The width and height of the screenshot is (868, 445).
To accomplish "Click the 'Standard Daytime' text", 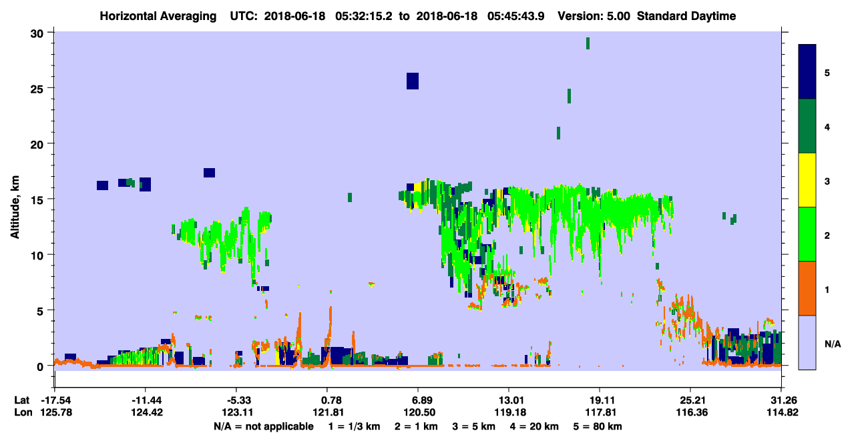I will [686, 16].
